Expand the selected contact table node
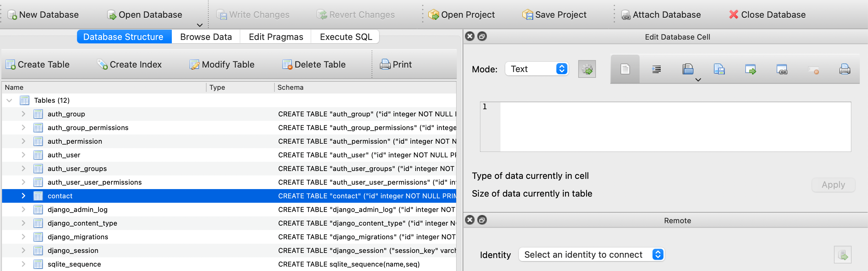This screenshot has height=271, width=868. coord(23,196)
